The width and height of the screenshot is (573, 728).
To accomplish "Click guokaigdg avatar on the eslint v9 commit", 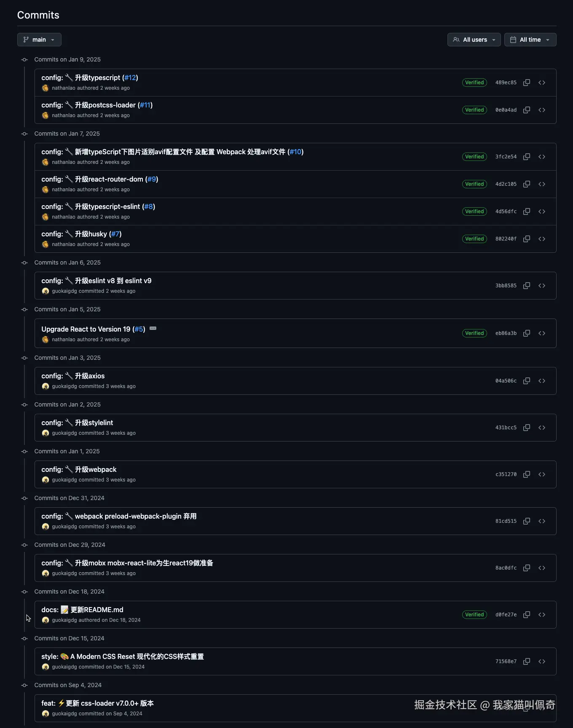I will tap(46, 291).
